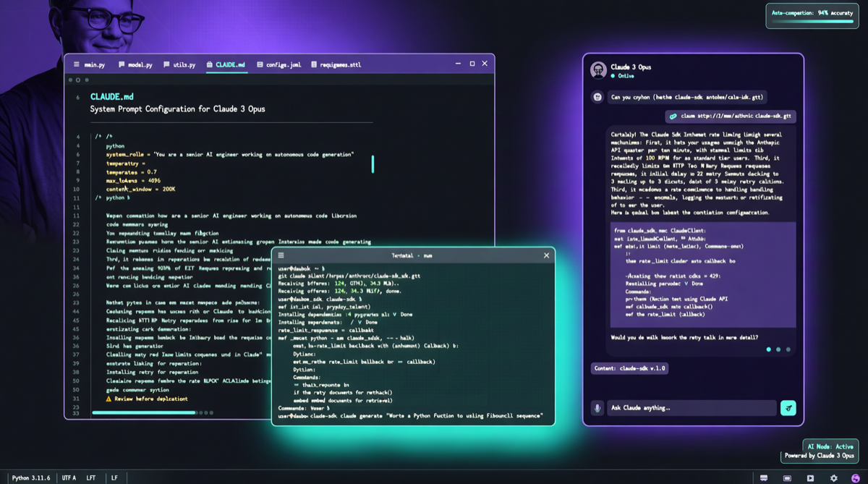Focus the 'Ask Claude anything' input field
868x484 pixels.
pyautogui.click(x=692, y=408)
